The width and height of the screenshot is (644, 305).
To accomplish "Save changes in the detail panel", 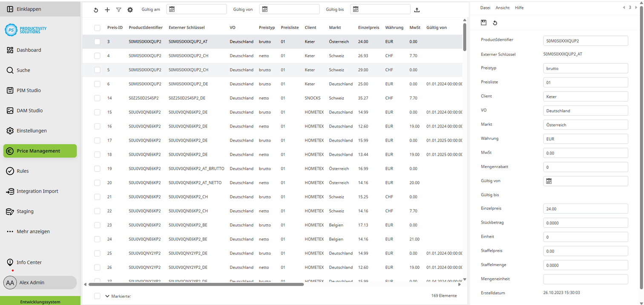I will point(483,23).
